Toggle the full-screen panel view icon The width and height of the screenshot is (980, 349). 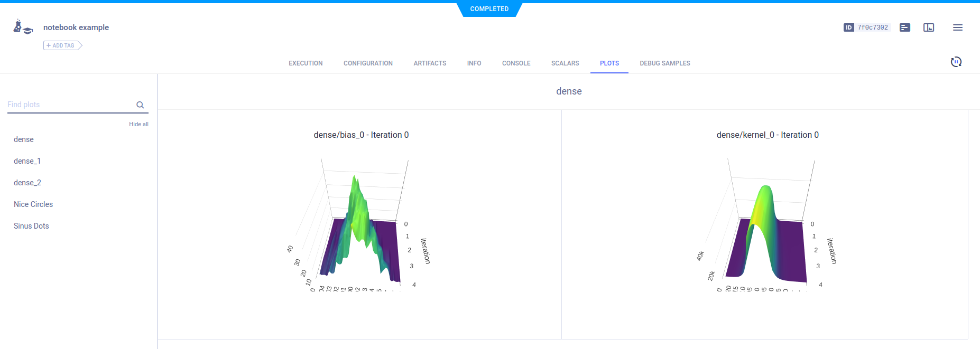(x=928, y=27)
